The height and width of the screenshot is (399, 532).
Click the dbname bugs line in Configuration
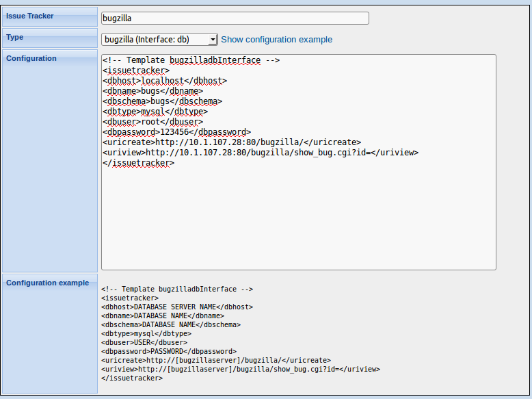[x=152, y=91]
